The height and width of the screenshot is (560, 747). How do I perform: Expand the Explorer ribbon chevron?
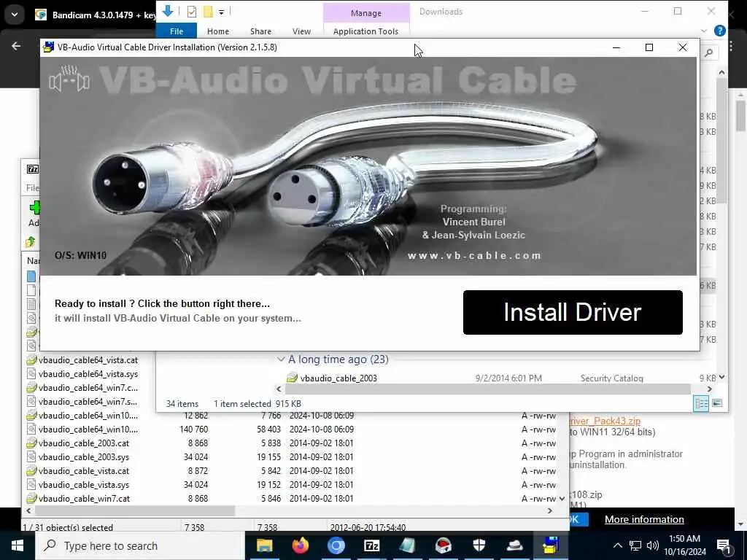(704, 31)
